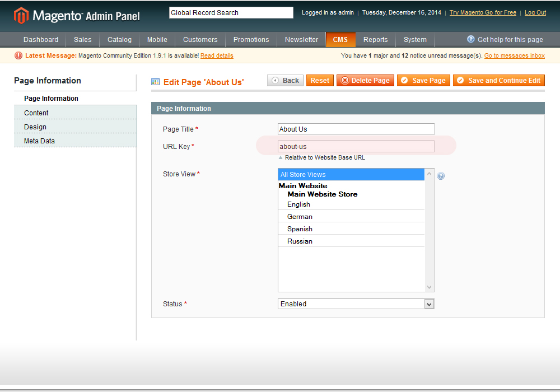Open the Newsletter menu

pos(301,40)
